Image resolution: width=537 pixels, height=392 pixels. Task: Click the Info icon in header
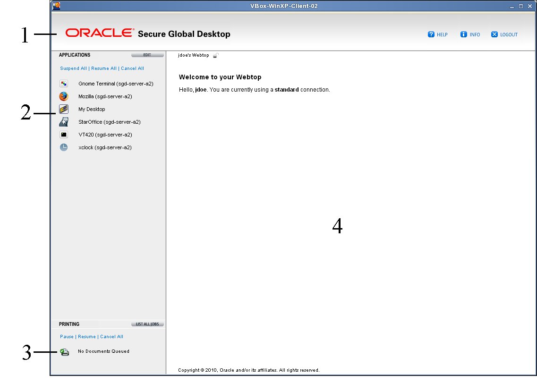click(x=463, y=34)
